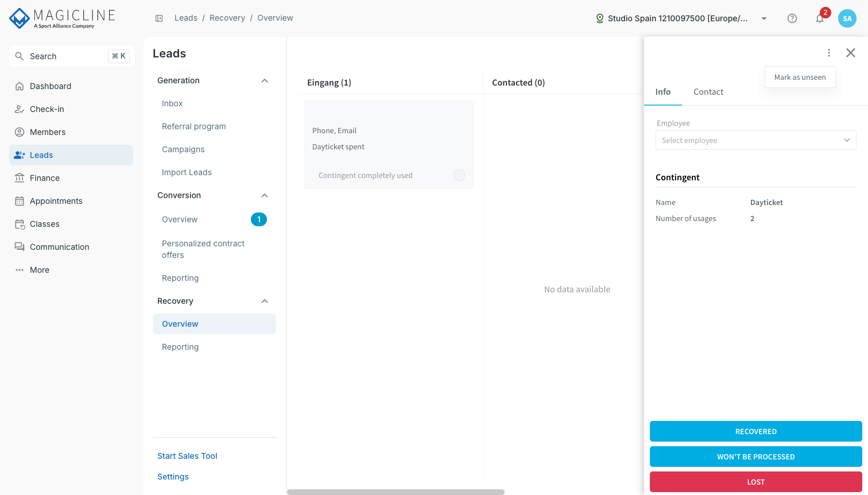Open Inbox under Generation
This screenshot has width=868, height=495.
[172, 103]
